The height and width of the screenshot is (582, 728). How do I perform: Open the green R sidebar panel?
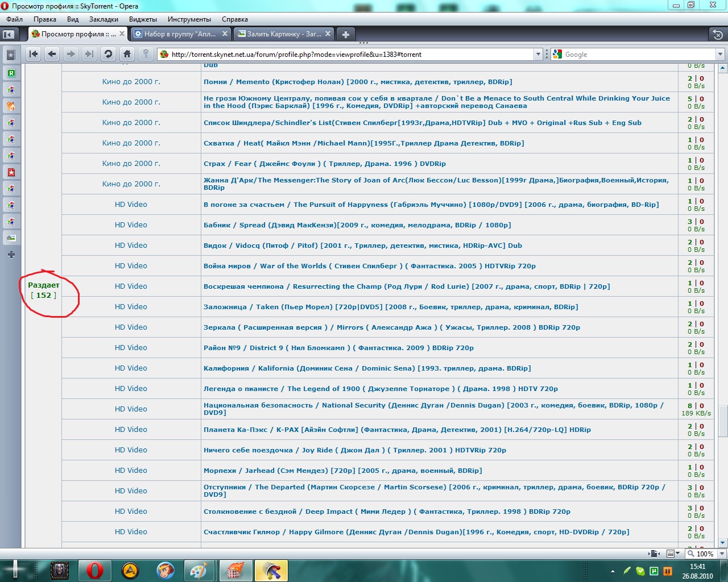[11, 73]
